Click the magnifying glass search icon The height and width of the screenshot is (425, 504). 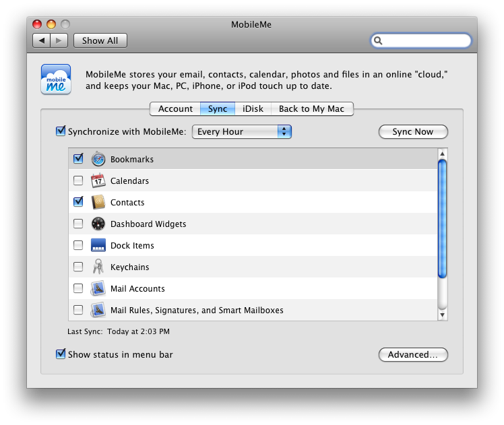click(378, 40)
